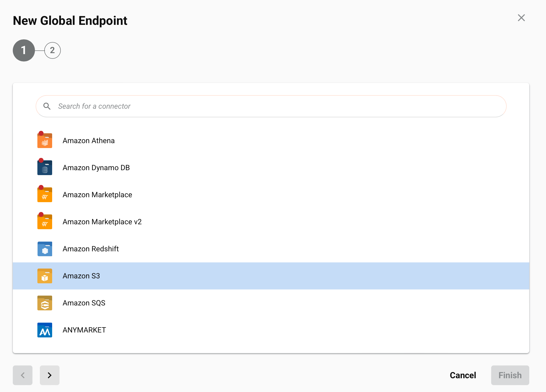Close the New Global Endpoint dialog
546x392 pixels.
(521, 18)
